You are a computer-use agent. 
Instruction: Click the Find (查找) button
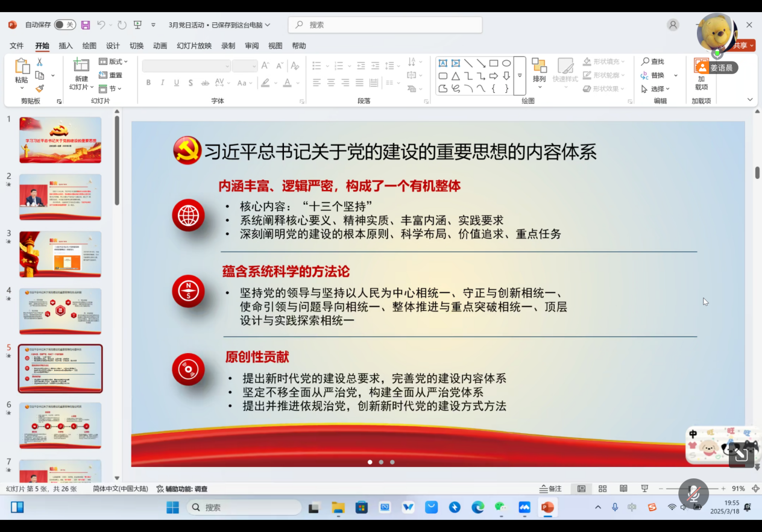[652, 61]
